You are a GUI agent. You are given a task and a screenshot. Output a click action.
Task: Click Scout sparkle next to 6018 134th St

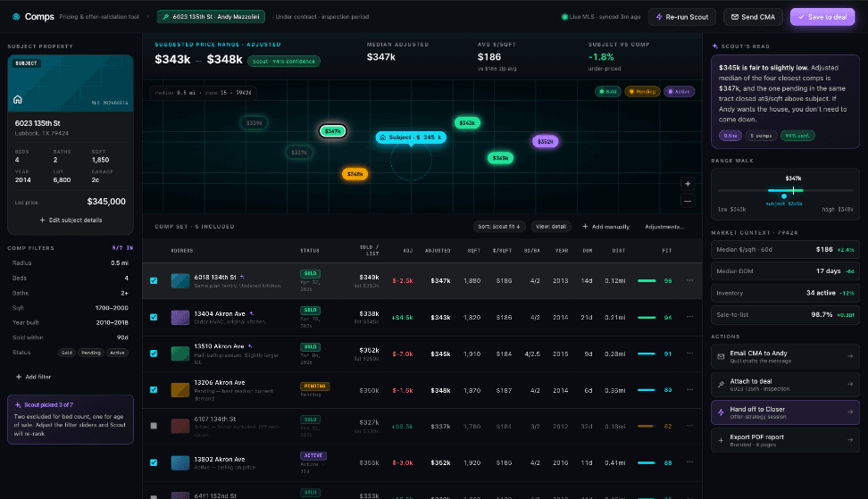click(x=242, y=277)
